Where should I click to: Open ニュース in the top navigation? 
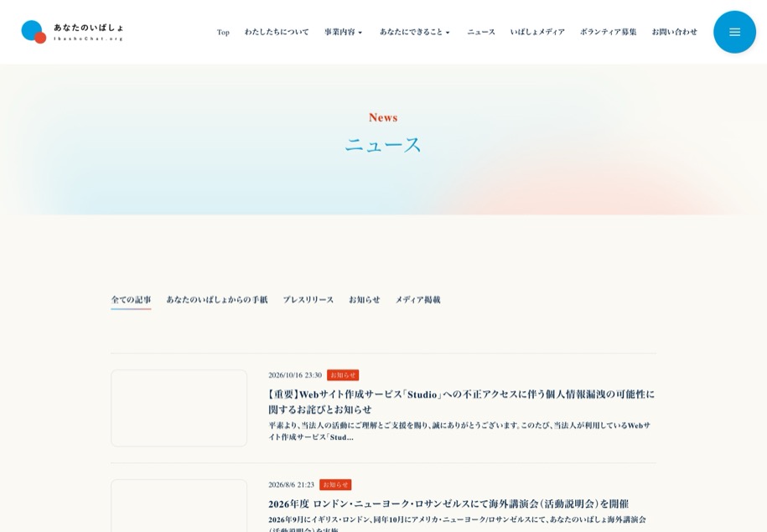[481, 32]
